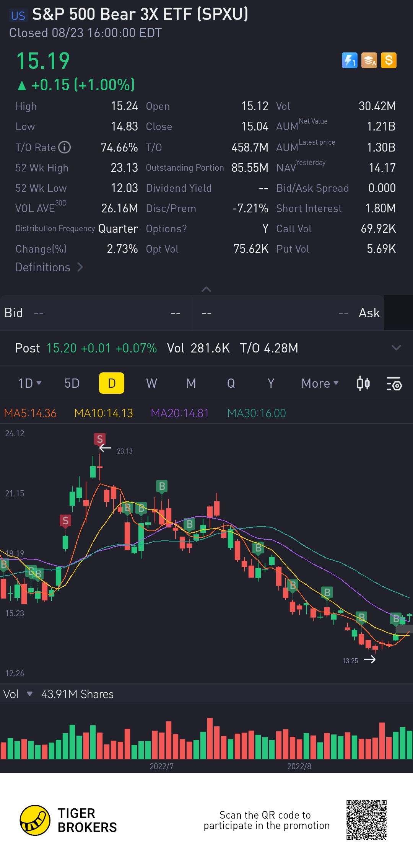The width and height of the screenshot is (413, 868).
Task: Tap the 43.91M Shares volume label
Action: pyautogui.click(x=77, y=694)
